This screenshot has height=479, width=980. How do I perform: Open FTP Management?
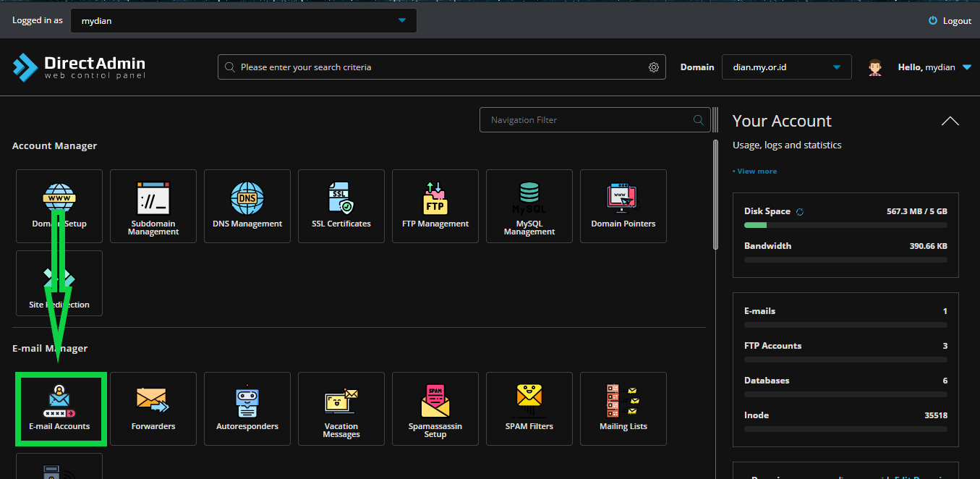tap(435, 206)
